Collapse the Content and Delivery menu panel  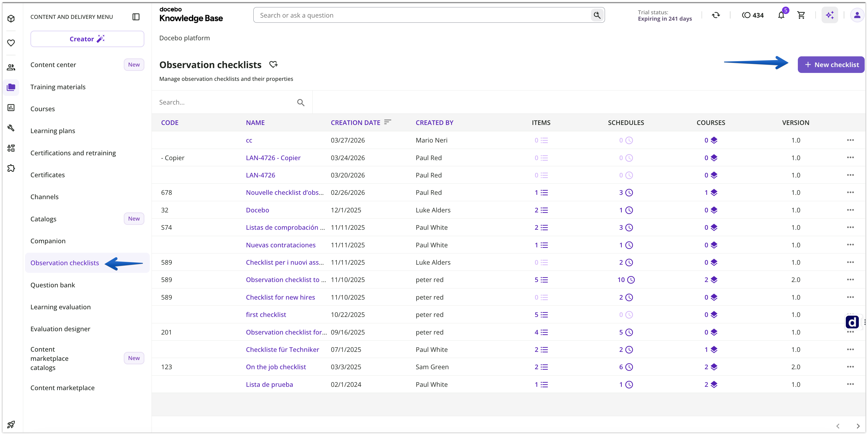click(x=136, y=17)
